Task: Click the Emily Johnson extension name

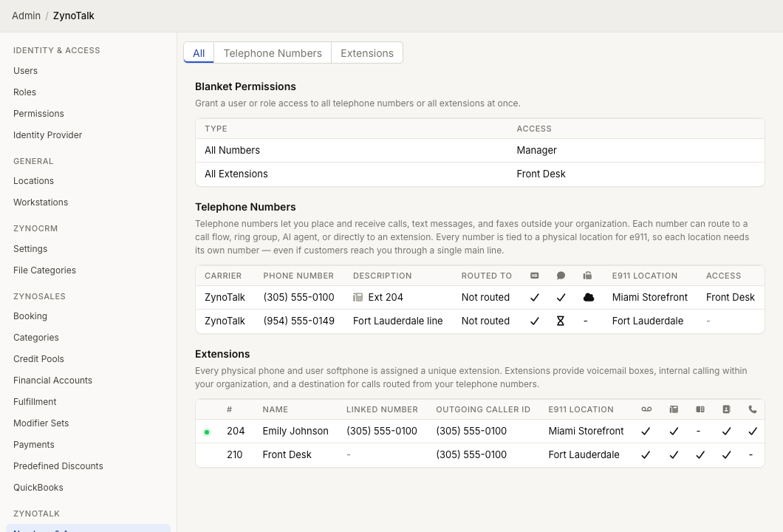Action: click(295, 431)
